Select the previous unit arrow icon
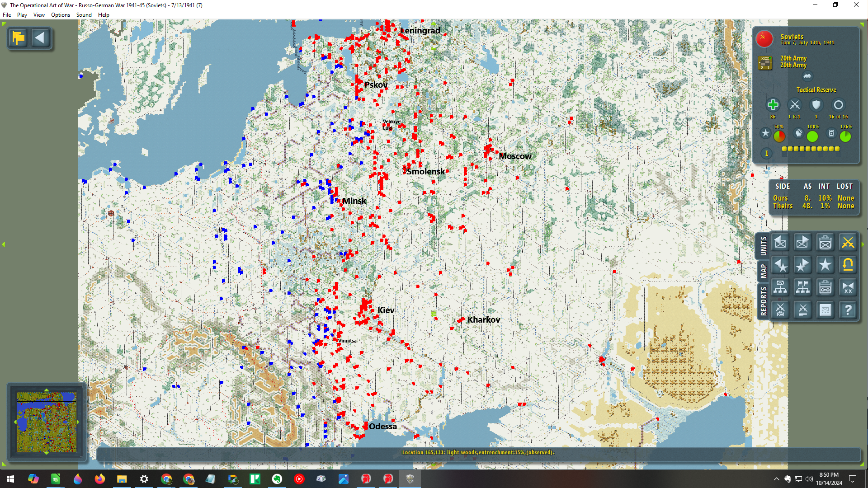This screenshot has height=488, width=868. (x=780, y=243)
